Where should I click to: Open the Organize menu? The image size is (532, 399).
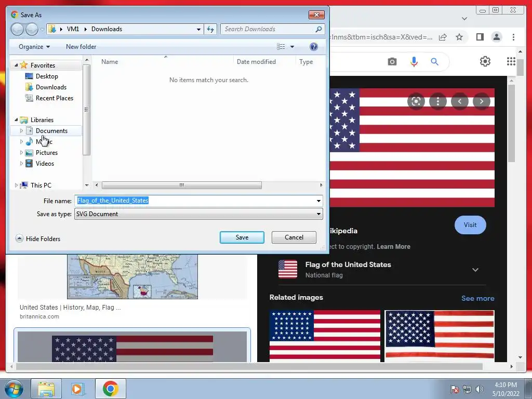(34, 47)
